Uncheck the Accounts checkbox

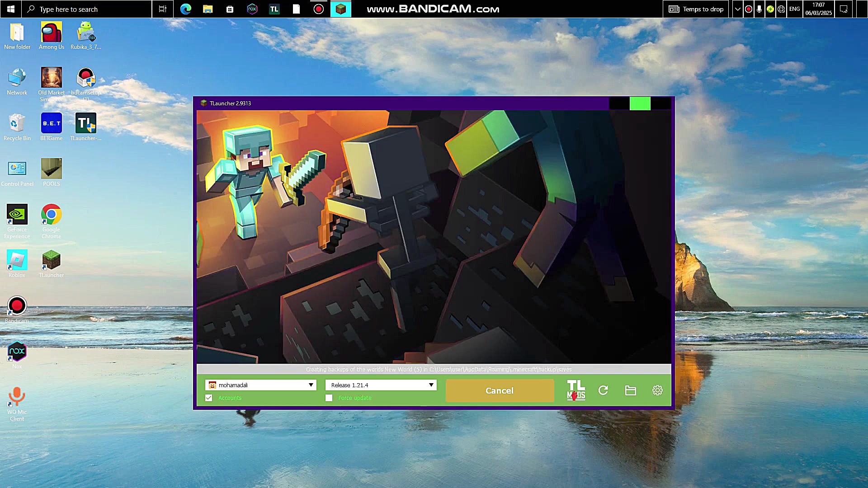tap(208, 398)
